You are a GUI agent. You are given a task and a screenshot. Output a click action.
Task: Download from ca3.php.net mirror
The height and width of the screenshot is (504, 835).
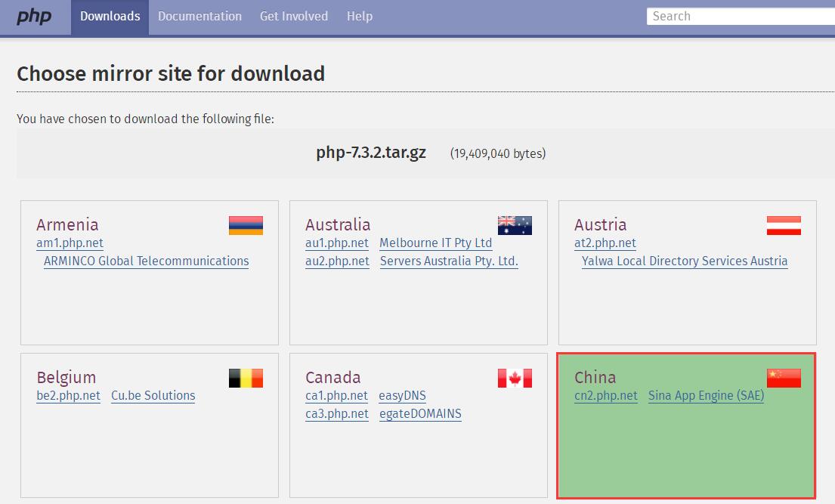point(337,414)
